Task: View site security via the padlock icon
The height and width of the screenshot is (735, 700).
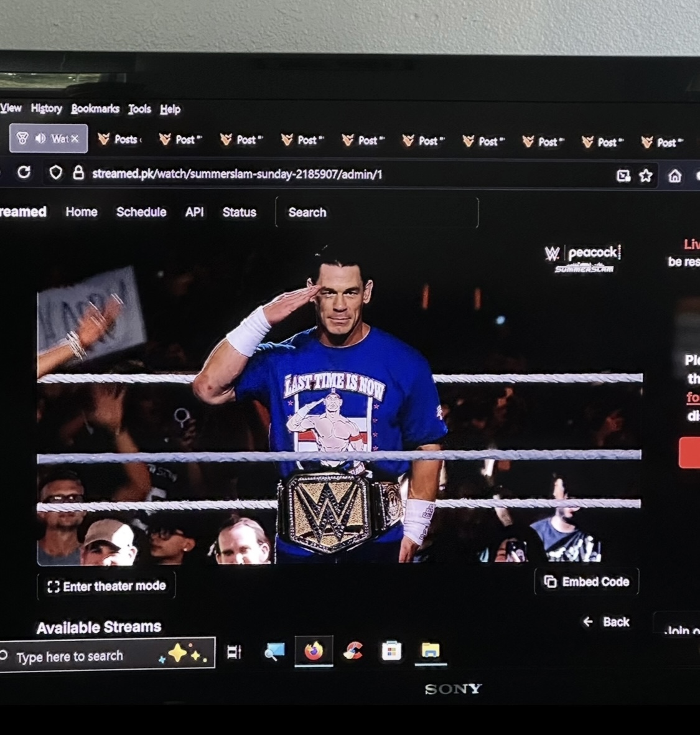Action: (x=78, y=173)
